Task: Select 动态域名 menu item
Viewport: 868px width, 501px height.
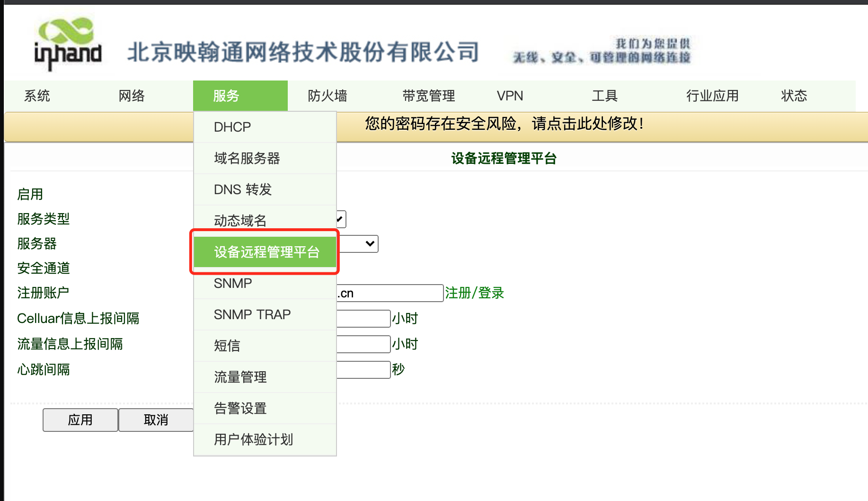Action: [x=240, y=220]
